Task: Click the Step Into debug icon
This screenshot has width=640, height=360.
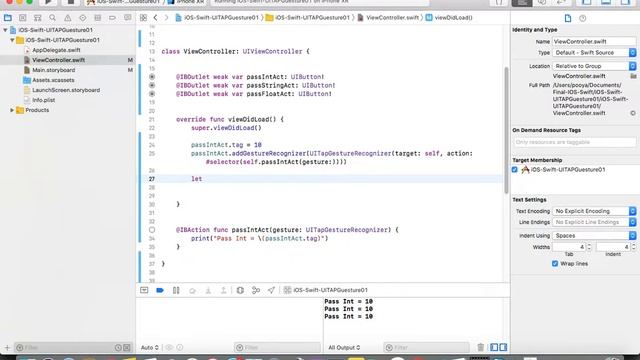Action: (208, 290)
